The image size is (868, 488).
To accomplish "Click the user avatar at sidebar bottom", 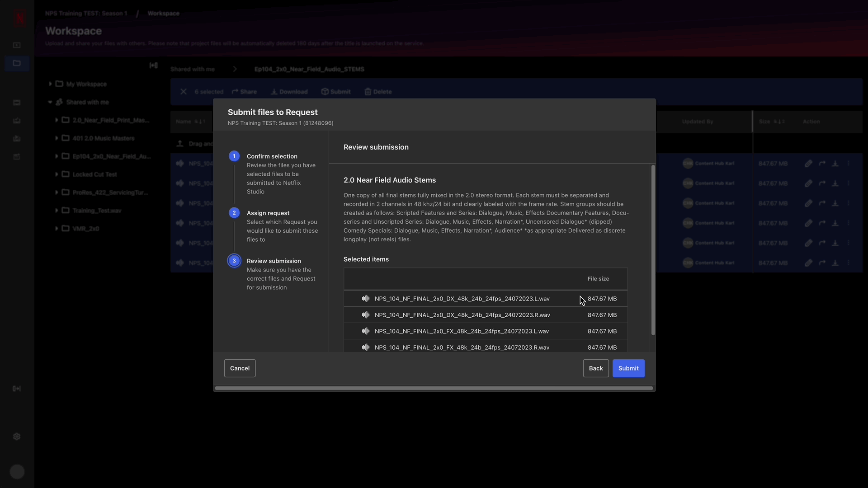I will click(17, 472).
